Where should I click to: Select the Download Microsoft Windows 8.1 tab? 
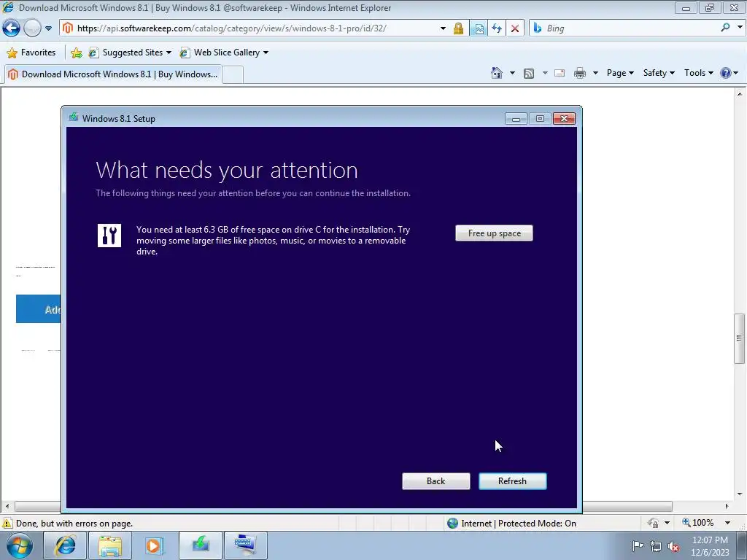coord(113,74)
